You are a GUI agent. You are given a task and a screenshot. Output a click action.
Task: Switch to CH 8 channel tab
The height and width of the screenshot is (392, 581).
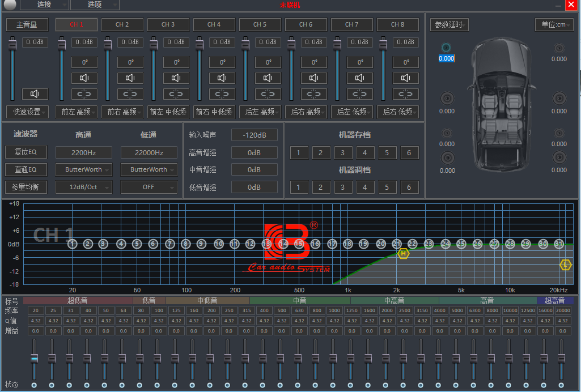(x=398, y=24)
